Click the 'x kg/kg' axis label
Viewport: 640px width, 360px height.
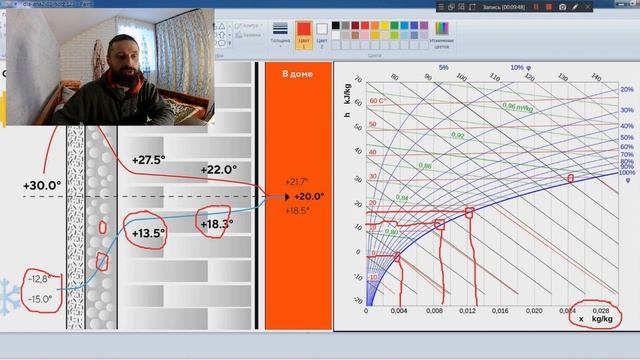[x=596, y=319]
